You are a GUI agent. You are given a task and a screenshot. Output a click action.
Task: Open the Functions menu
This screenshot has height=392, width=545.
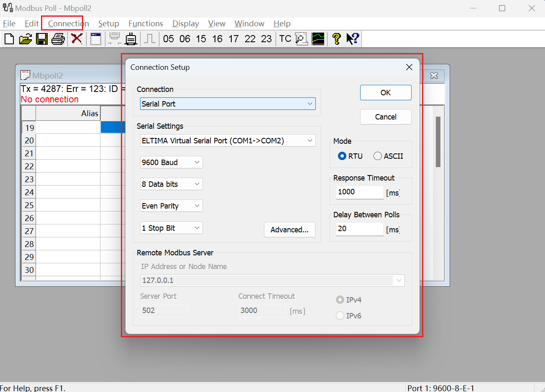tap(146, 24)
